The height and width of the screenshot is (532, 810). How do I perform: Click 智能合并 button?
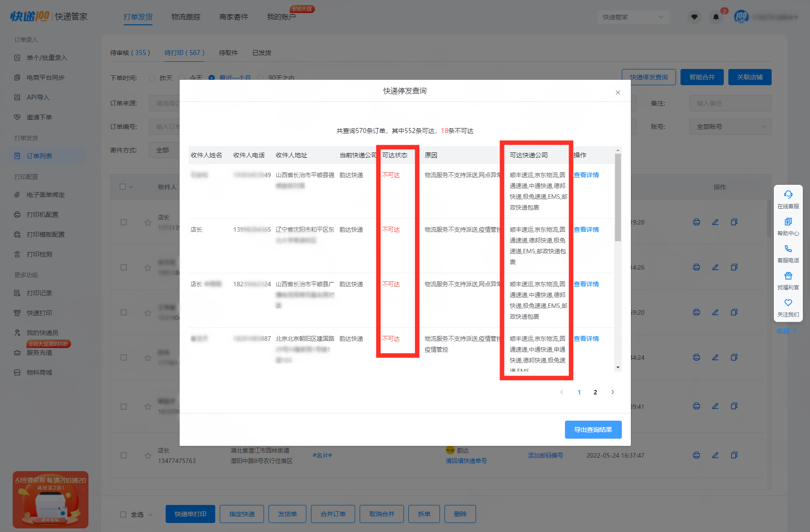[702, 77]
